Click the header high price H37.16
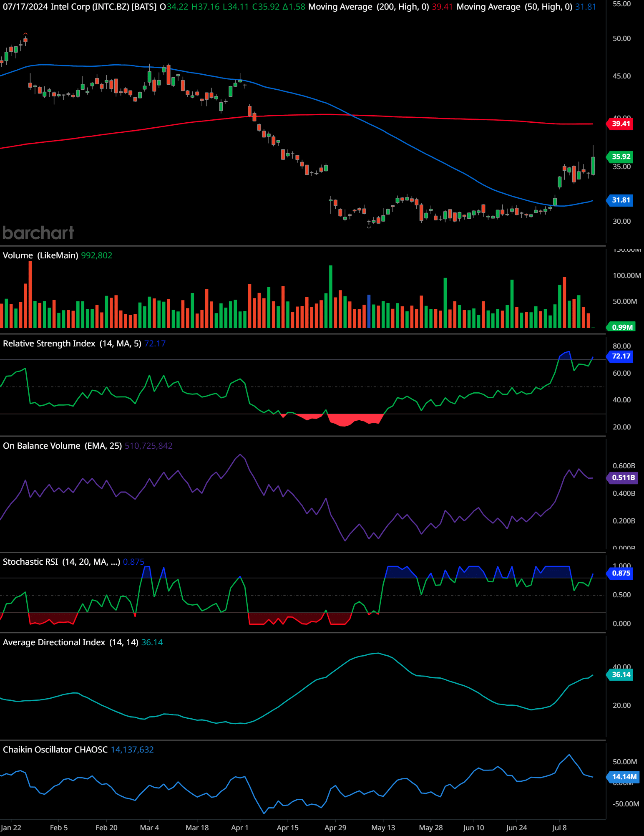Screen dimensions: 644x836 point(205,7)
